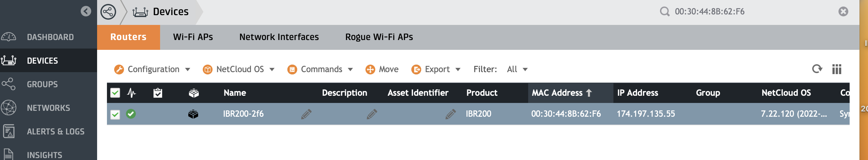Edit the asset identifier with pencil icon
Image resolution: width=868 pixels, height=160 pixels.
[x=450, y=114]
